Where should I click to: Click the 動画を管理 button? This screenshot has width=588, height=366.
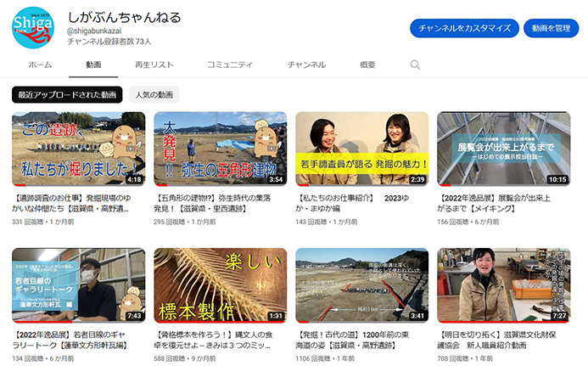(x=551, y=28)
